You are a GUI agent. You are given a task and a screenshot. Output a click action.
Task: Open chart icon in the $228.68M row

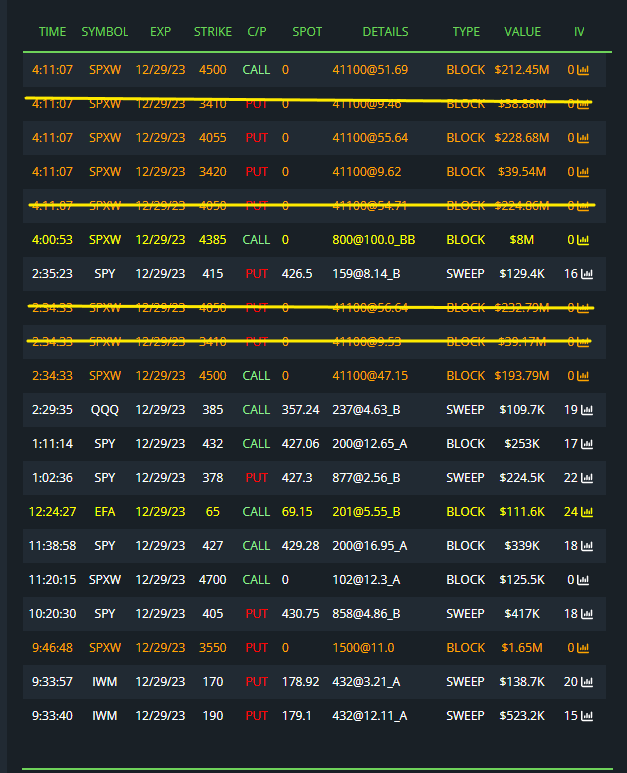click(583, 138)
